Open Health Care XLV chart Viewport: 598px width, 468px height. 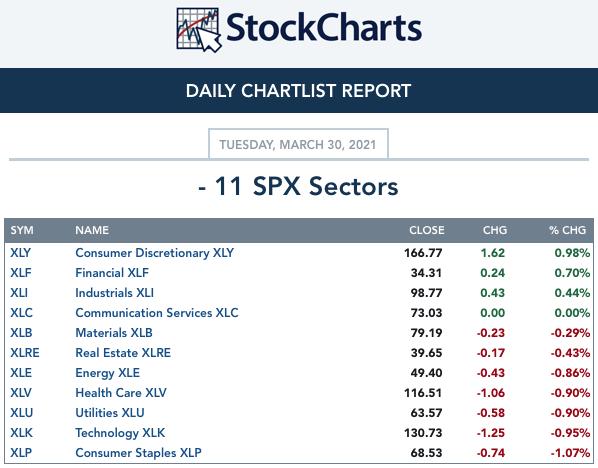tap(121, 393)
